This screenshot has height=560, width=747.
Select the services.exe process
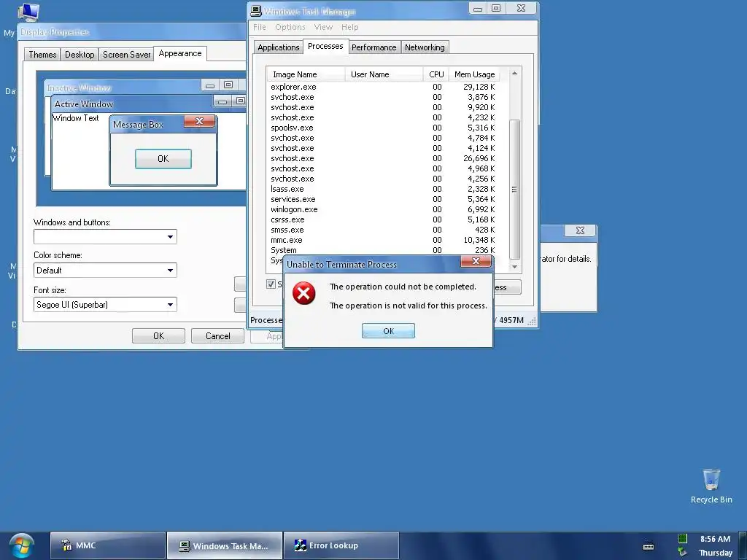click(384, 199)
